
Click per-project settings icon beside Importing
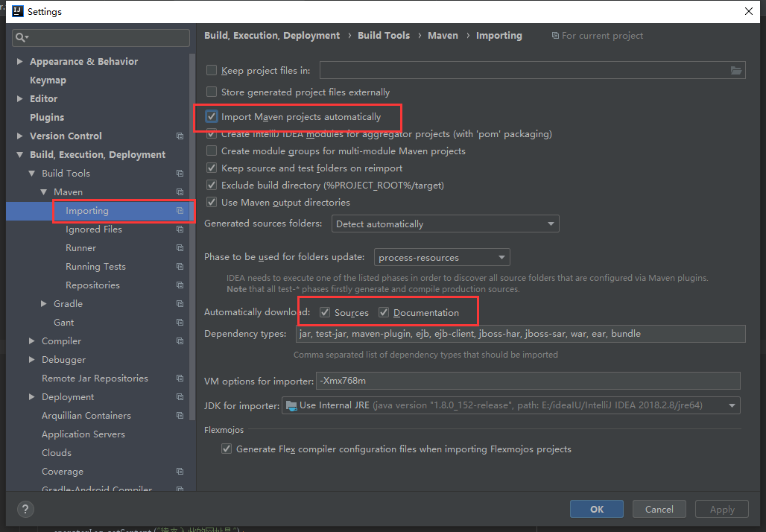point(180,210)
